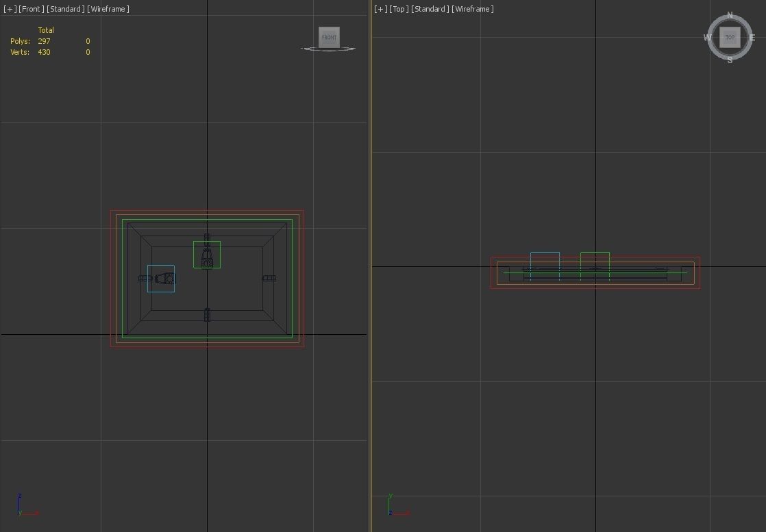This screenshot has height=532, width=766.
Task: Click the TOP face of the ViewCube
Action: pos(730,37)
